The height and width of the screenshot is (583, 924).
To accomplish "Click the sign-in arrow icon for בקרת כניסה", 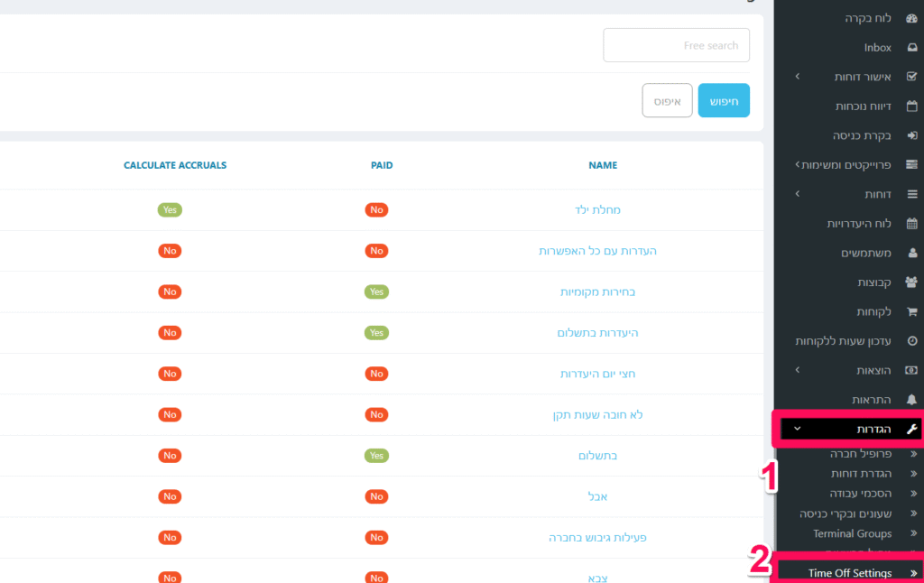I will click(911, 135).
